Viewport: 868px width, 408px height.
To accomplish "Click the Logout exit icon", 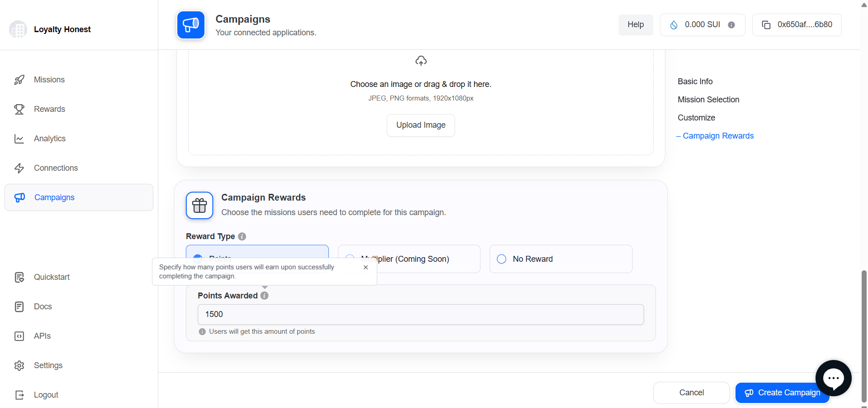I will (19, 395).
